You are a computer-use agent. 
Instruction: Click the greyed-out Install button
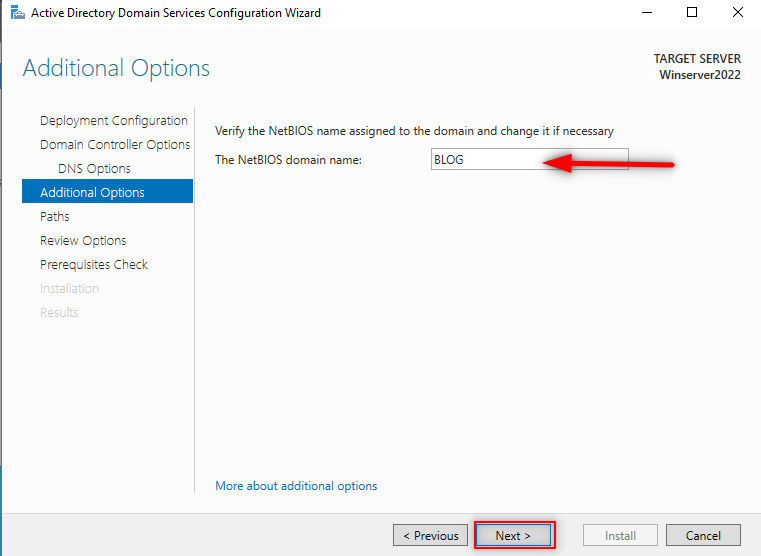pyautogui.click(x=620, y=536)
